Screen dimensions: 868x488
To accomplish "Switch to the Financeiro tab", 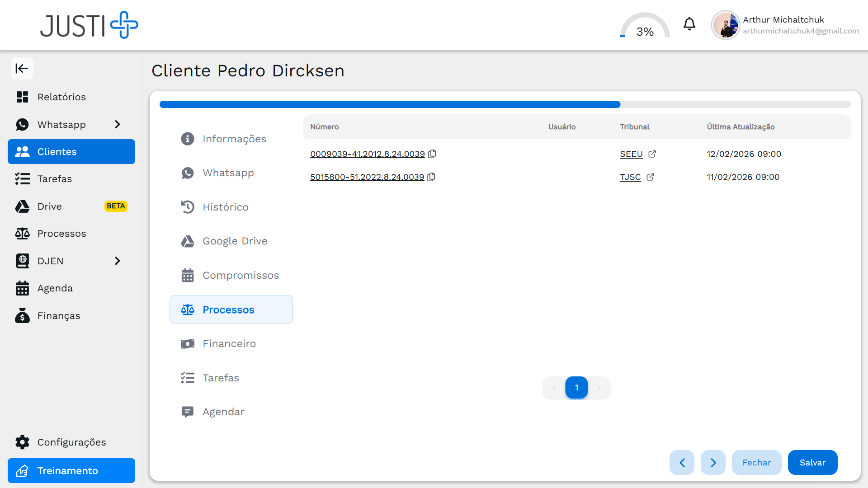I will click(229, 343).
